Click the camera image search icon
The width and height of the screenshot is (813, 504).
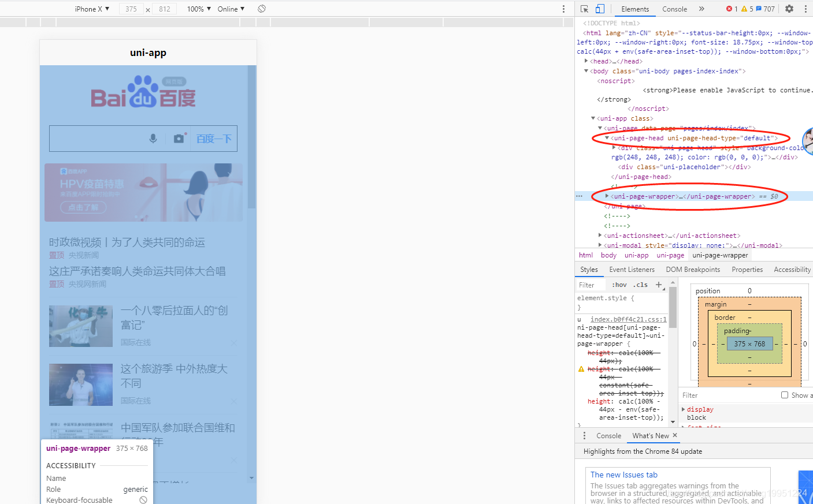(179, 139)
